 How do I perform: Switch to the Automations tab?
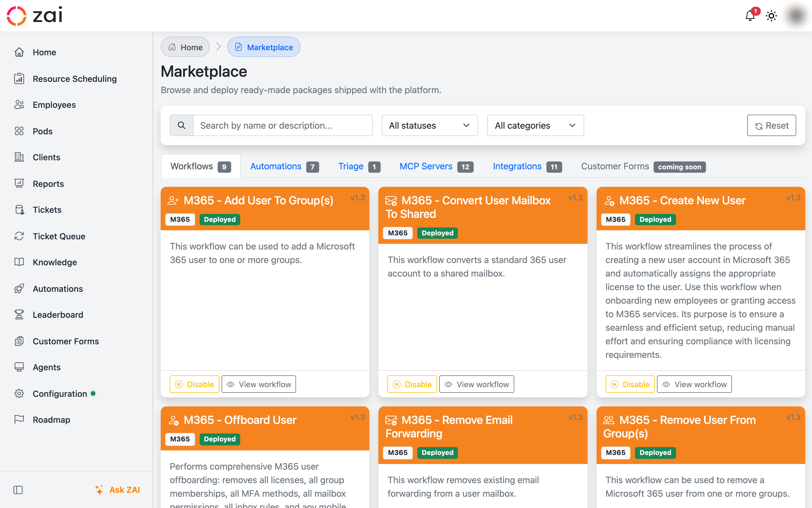click(284, 166)
